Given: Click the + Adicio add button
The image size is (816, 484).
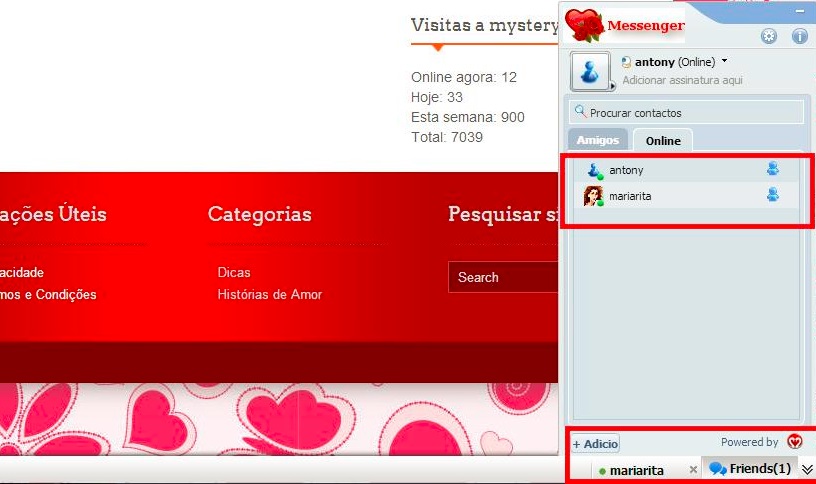Looking at the screenshot, I should [x=595, y=444].
